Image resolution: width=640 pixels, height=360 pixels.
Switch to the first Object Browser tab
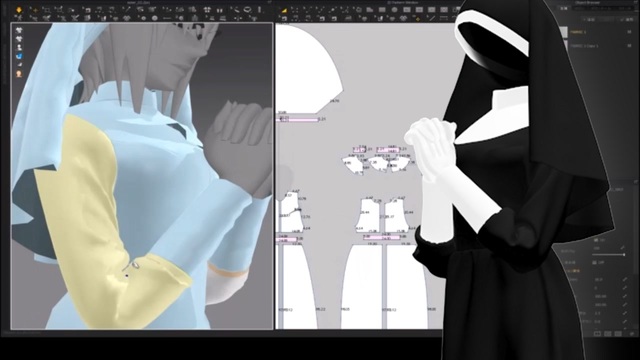point(564,8)
